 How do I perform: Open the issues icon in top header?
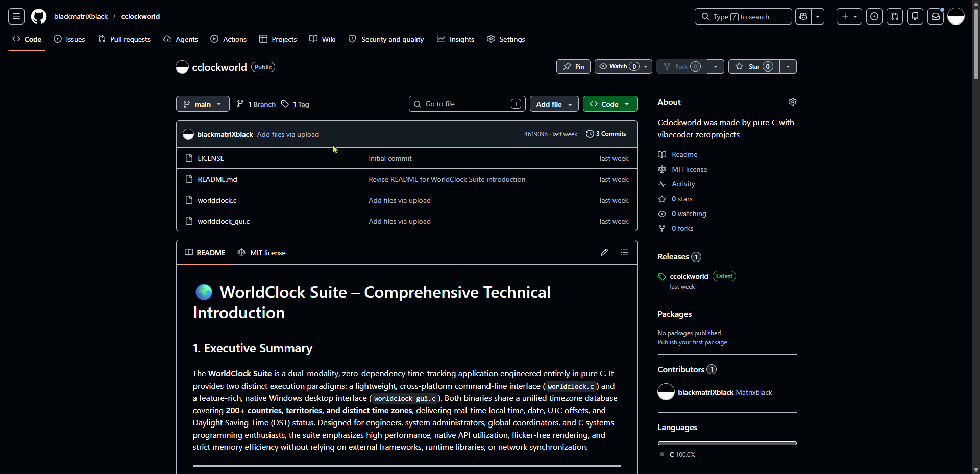click(x=874, y=16)
